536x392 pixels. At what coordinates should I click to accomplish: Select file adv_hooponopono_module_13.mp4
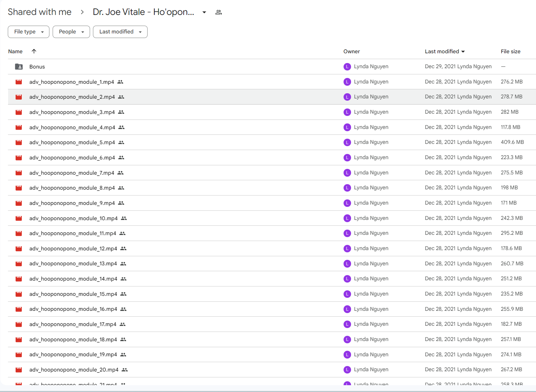click(x=73, y=263)
